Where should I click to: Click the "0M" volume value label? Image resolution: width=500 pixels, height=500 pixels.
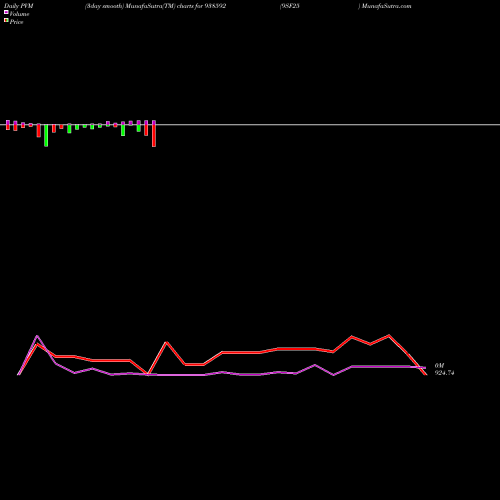(x=439, y=366)
